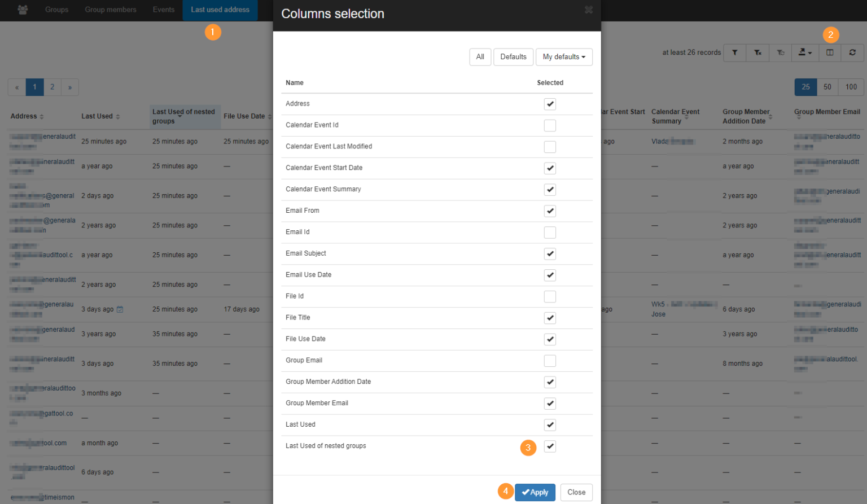Close the Columns selection dialog via X

click(589, 10)
